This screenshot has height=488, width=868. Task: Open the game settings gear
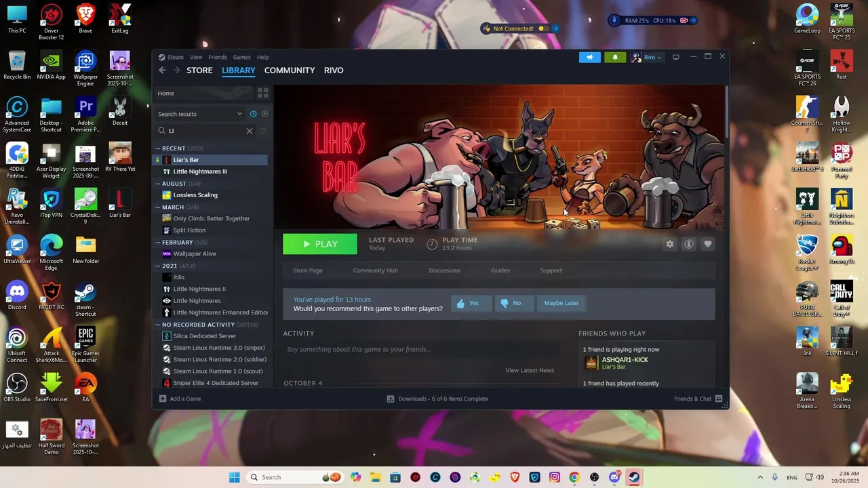[670, 244]
